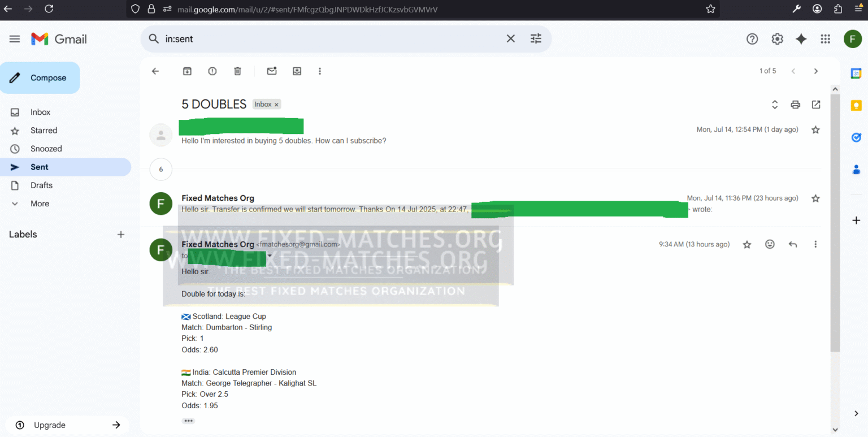Open browser application menu
The image size is (868, 437).
(858, 8)
